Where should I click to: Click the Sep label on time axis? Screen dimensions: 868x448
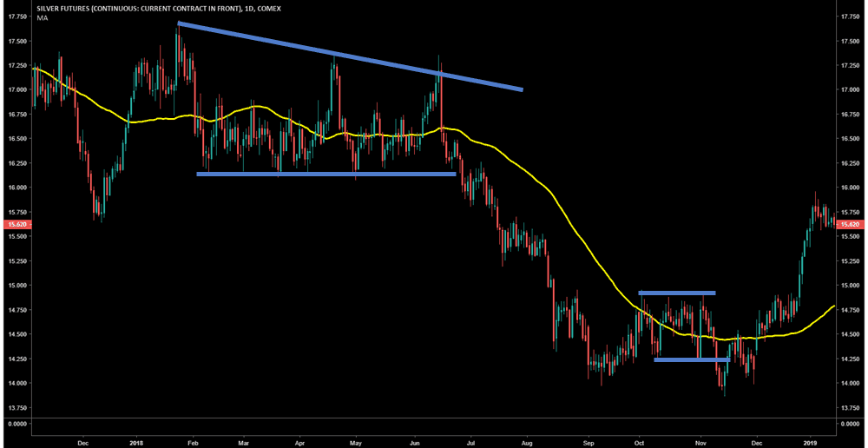coord(589,443)
